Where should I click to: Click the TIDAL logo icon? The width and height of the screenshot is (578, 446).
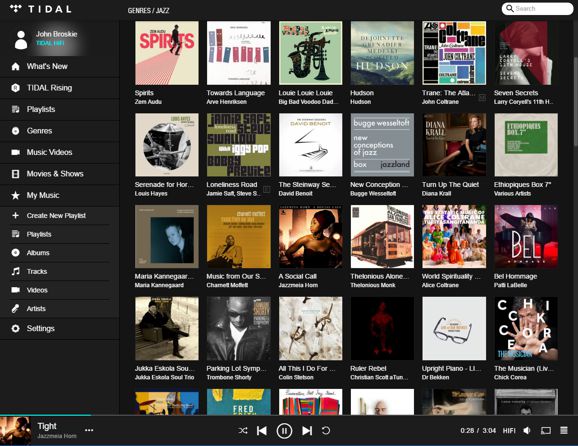tap(15, 8)
